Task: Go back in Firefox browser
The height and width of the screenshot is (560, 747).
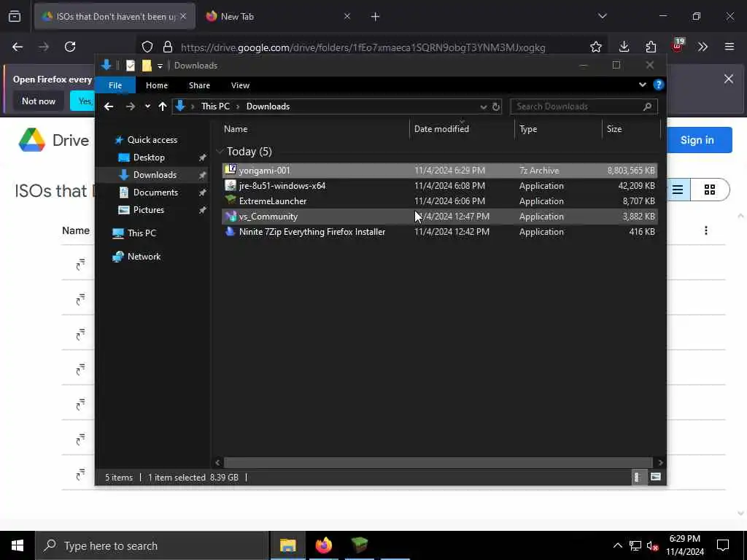Action: pos(18,47)
